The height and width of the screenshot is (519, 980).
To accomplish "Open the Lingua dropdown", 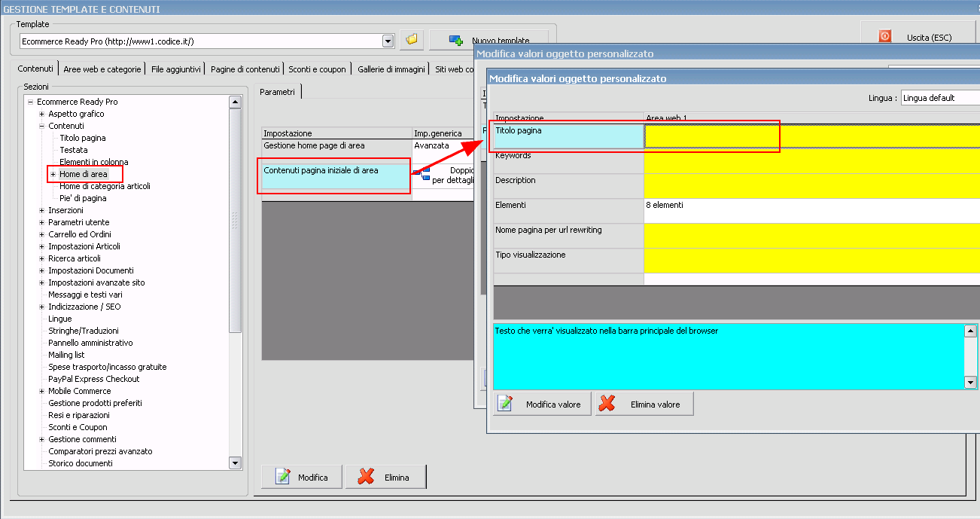I will click(x=940, y=98).
